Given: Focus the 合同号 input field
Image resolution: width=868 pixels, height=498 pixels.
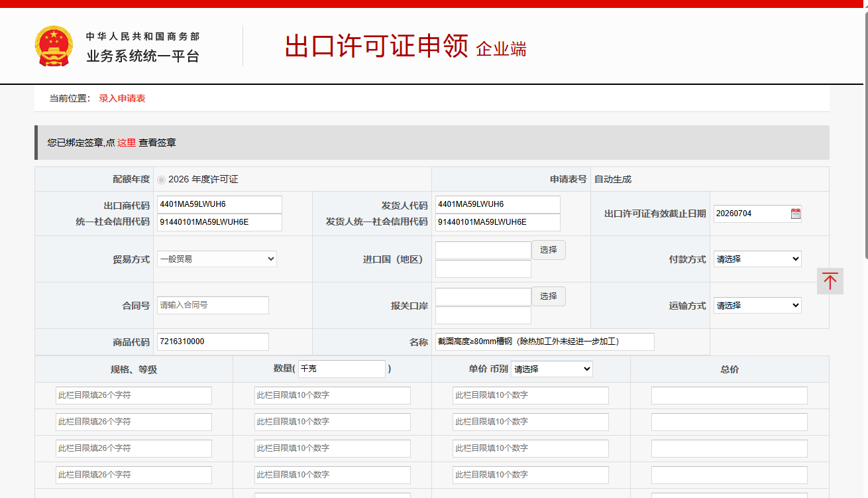Looking at the screenshot, I should click(213, 305).
